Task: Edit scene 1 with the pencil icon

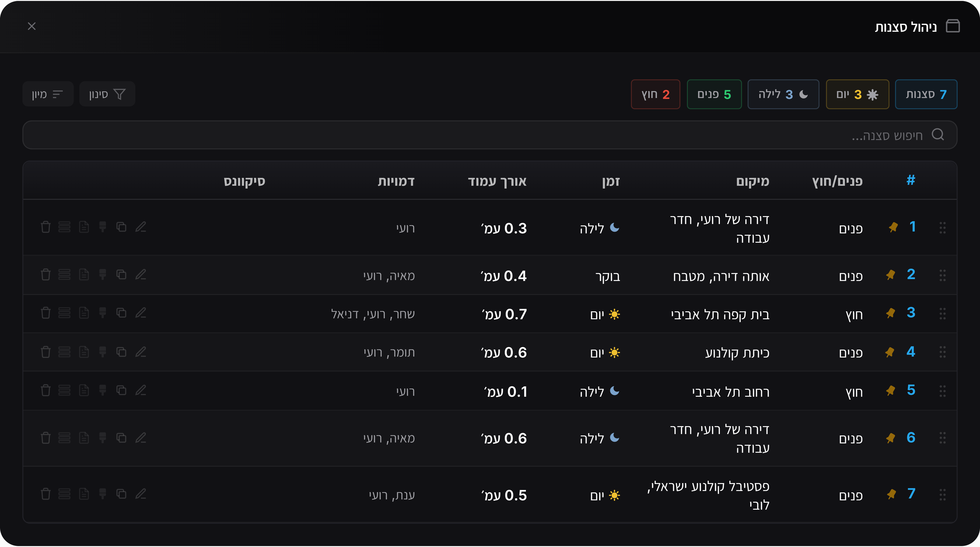Action: point(141,227)
